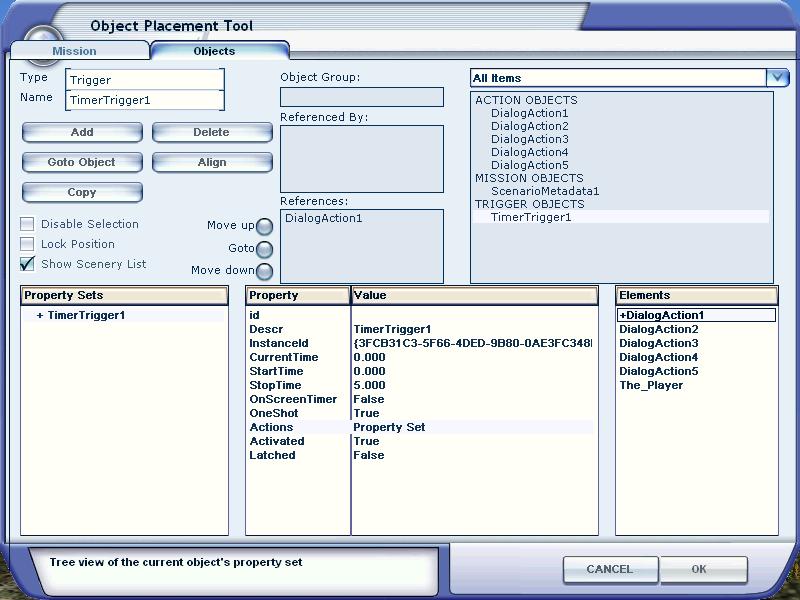Screen dimensions: 800x600
Task: Uncheck Show Scenery List checkbox
Action: pos(27,264)
